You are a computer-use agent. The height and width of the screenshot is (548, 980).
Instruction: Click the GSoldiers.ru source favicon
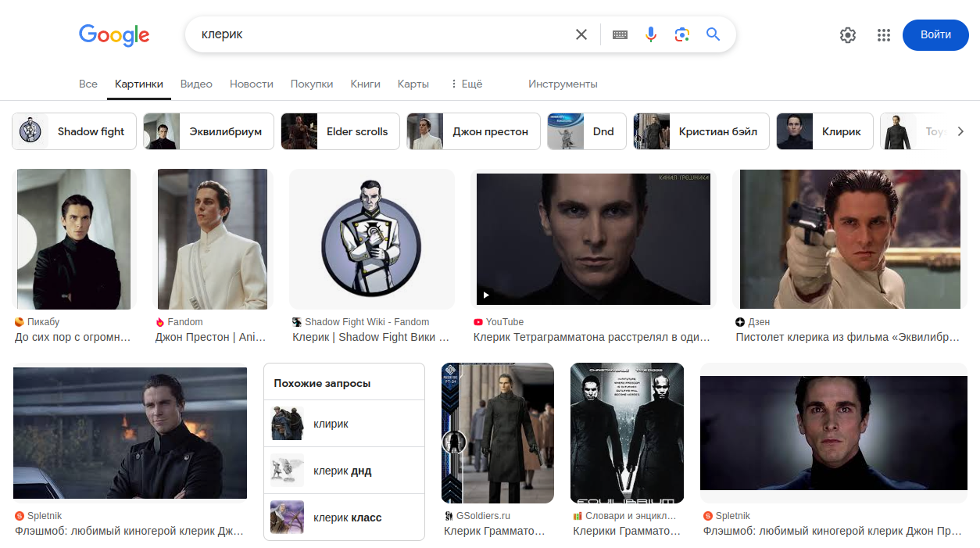click(449, 516)
